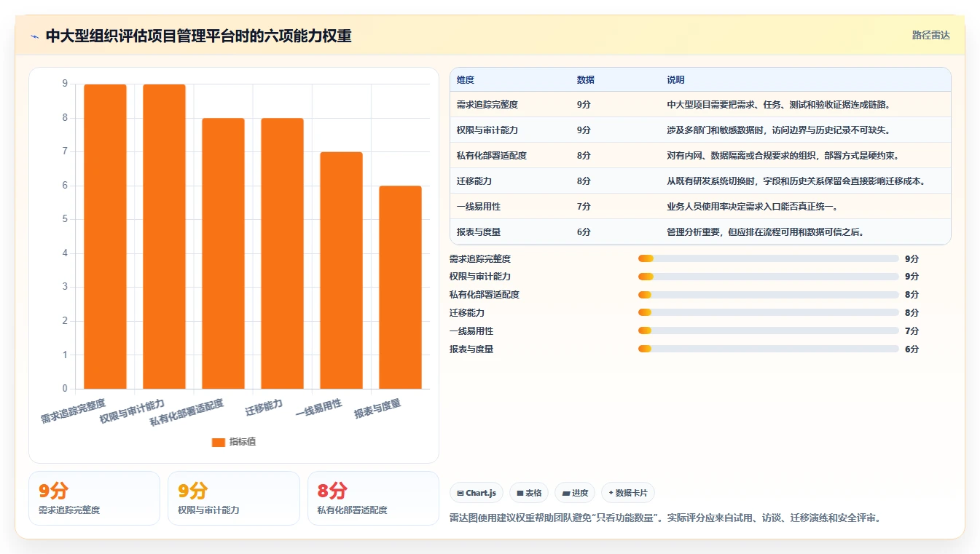Click the 说明 column header

pyautogui.click(x=676, y=80)
